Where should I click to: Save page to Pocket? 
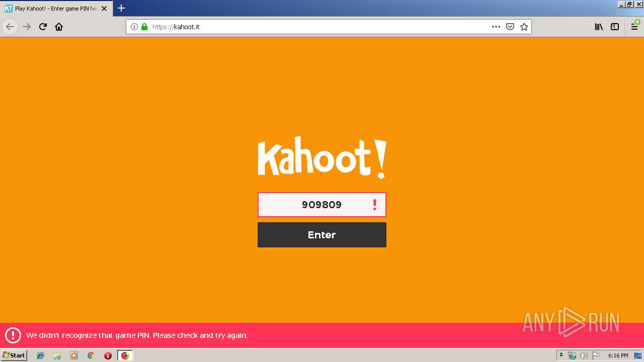pyautogui.click(x=510, y=27)
